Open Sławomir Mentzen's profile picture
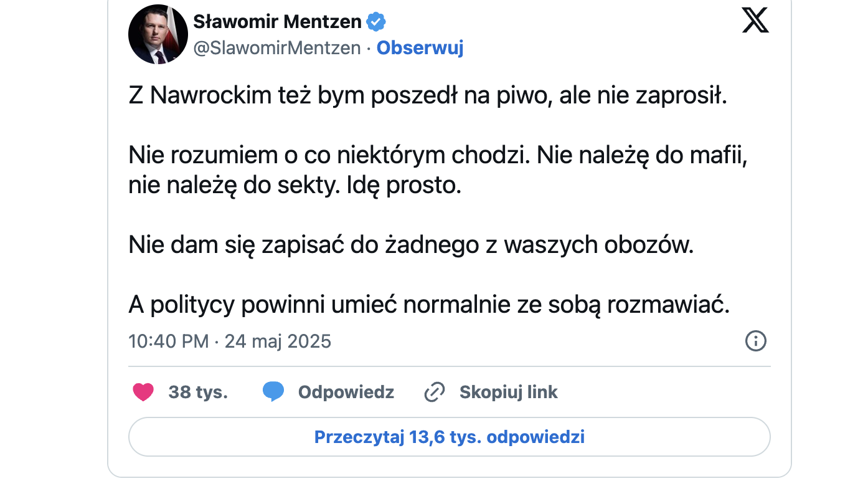868x486 pixels. point(158,34)
